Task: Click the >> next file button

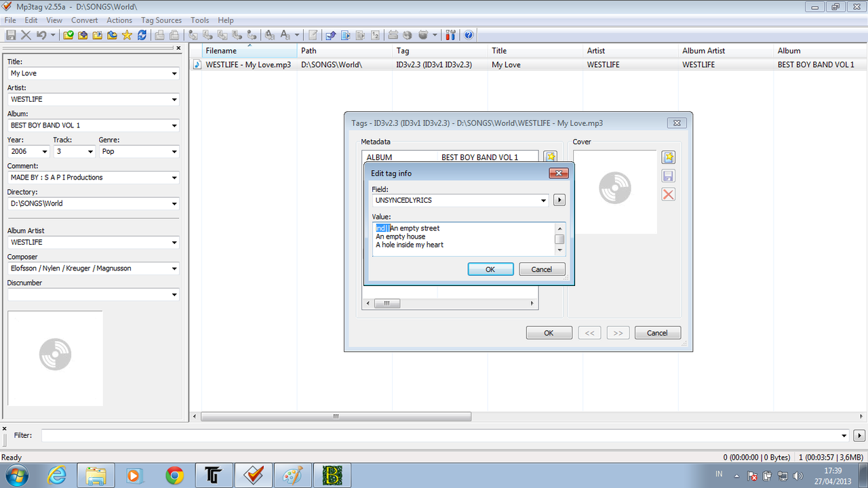Action: pyautogui.click(x=618, y=333)
